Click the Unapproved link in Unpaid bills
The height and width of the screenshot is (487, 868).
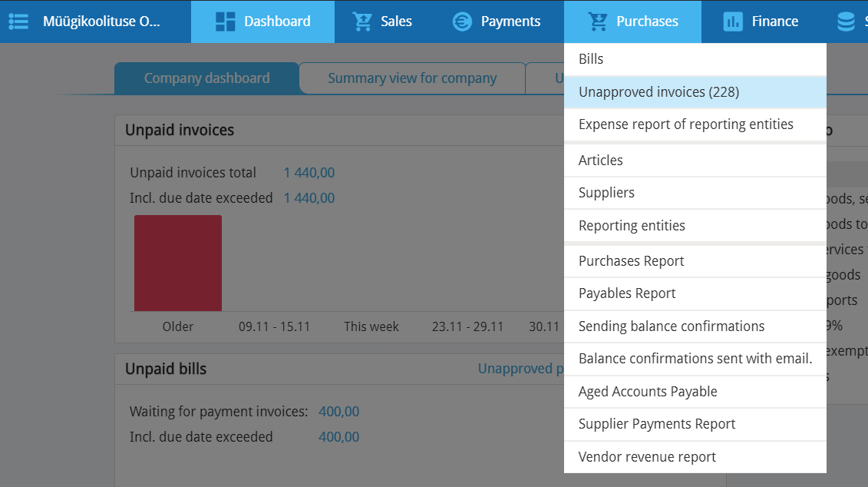520,369
